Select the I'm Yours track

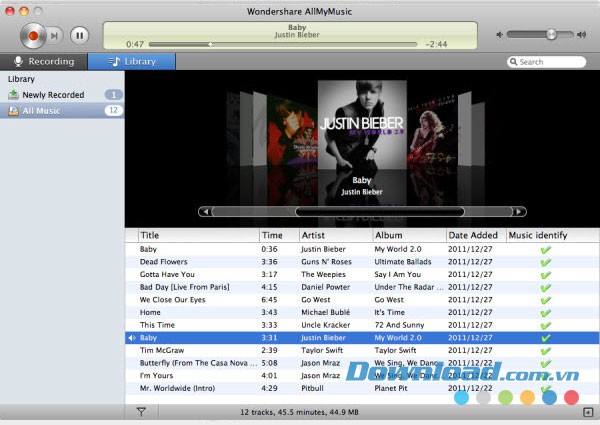[x=362, y=376]
